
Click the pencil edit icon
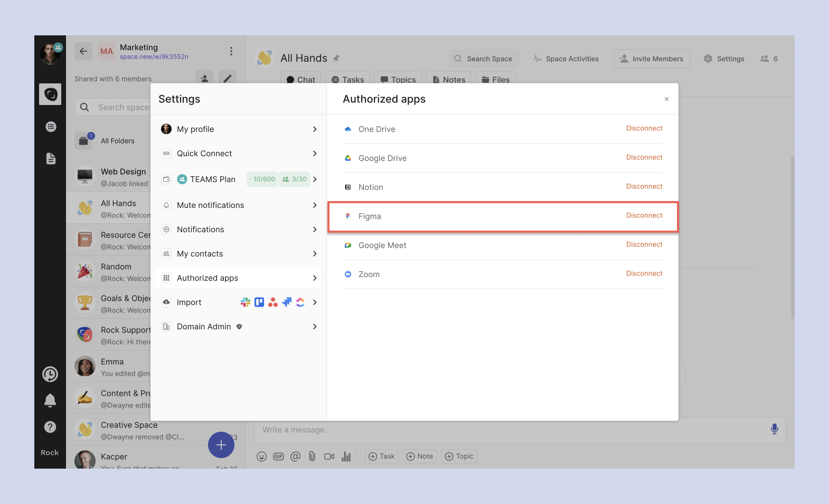tap(228, 78)
